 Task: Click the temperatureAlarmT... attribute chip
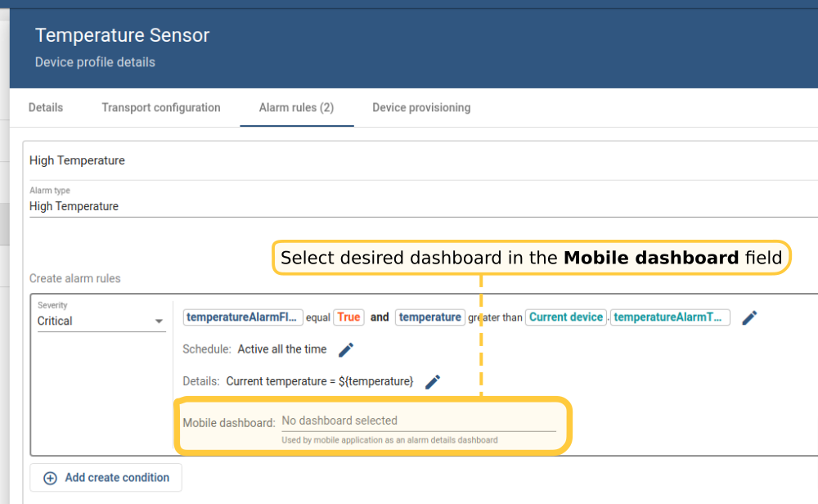669,317
